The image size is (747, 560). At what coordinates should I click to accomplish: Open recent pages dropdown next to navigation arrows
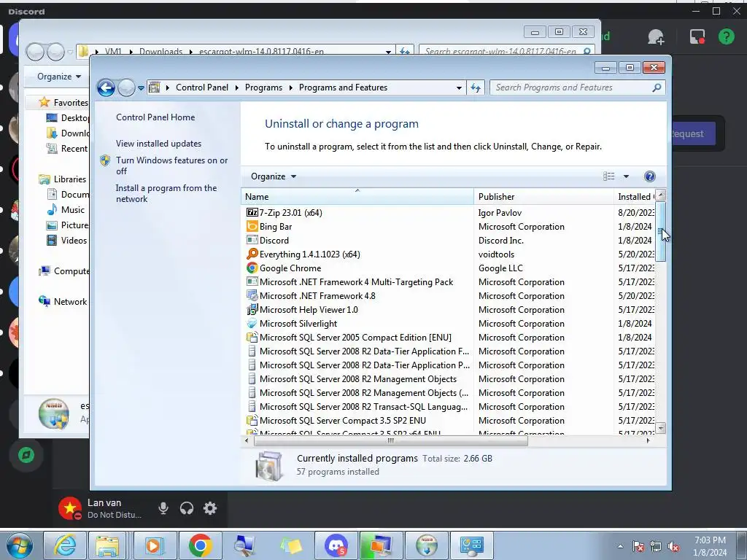[x=141, y=88]
